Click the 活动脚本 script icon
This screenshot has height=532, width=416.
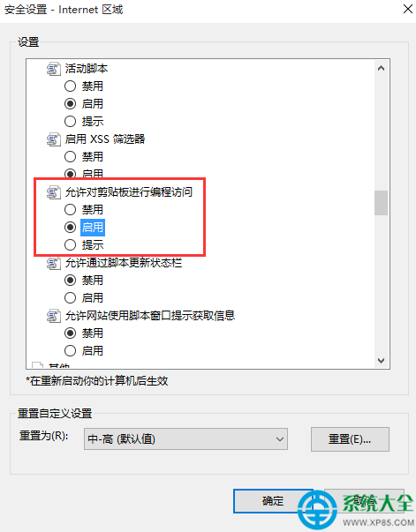pyautogui.click(x=54, y=69)
